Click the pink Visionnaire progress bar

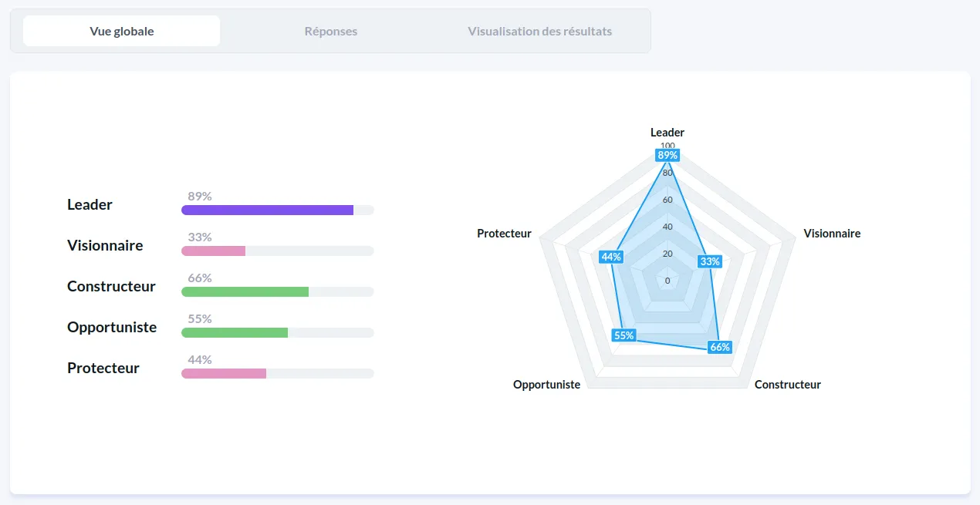(213, 251)
